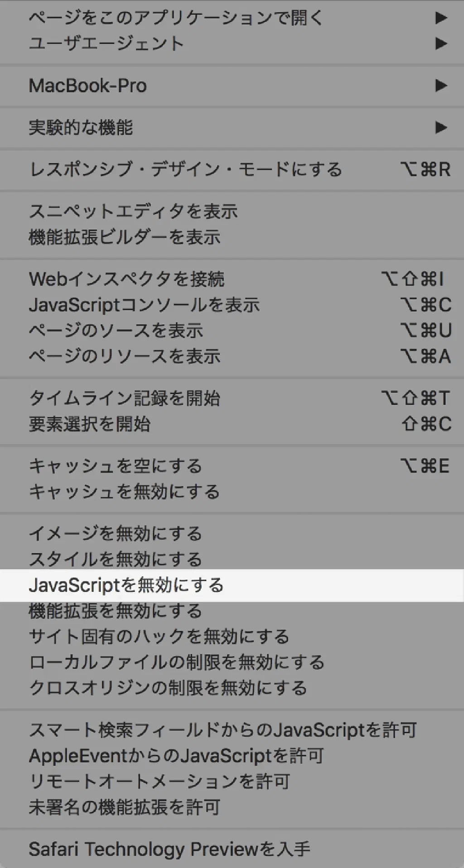The image size is (464, 868).
Task: Click Safari Technology Previewを入手
Action: (169, 849)
